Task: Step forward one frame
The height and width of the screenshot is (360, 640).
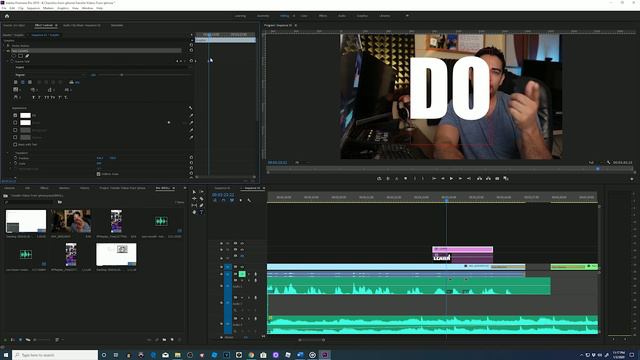Action: 460,178
